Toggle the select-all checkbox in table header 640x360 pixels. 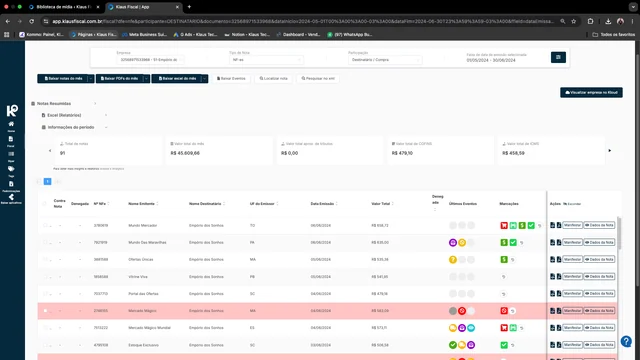point(44,203)
